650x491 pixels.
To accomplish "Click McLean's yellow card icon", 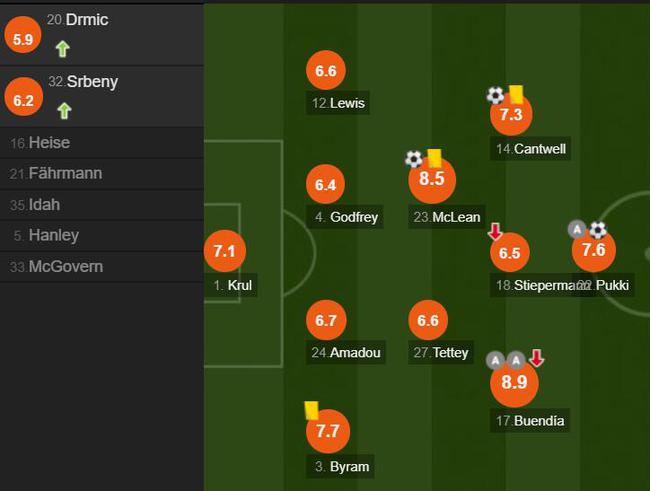I will coord(434,158).
